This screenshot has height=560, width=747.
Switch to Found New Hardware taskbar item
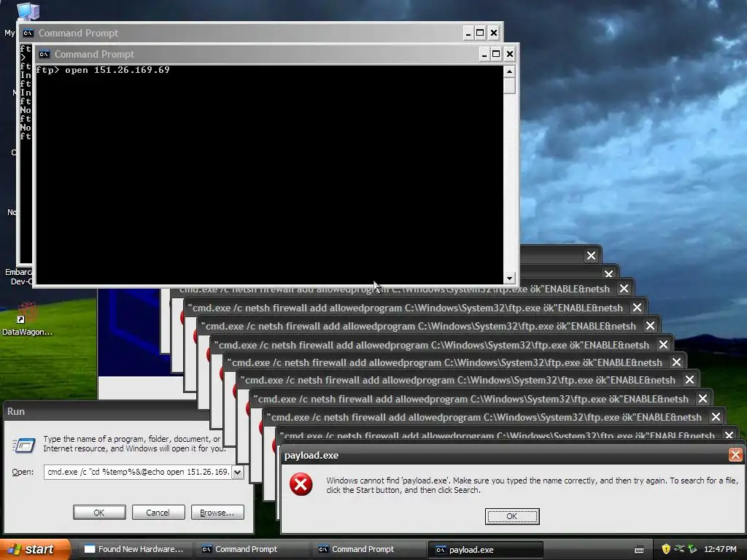point(134,549)
